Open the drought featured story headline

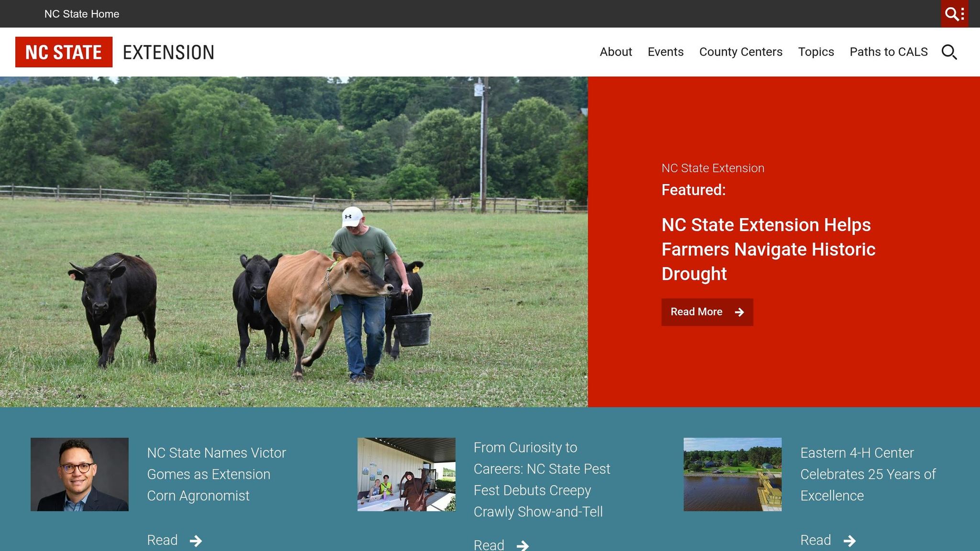(x=768, y=249)
